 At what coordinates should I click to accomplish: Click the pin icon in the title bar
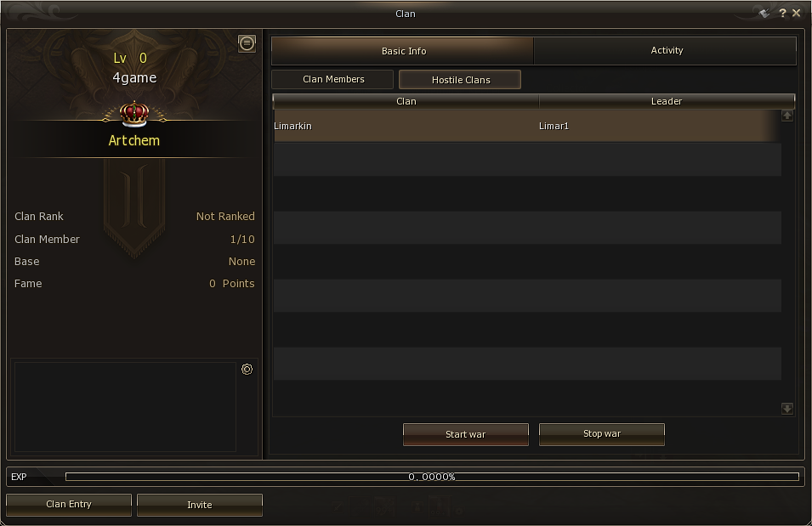tap(764, 14)
